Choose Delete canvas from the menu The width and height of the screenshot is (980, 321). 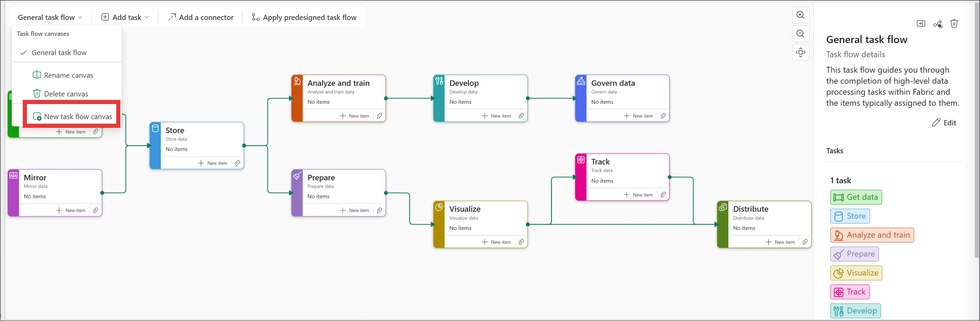coord(67,94)
